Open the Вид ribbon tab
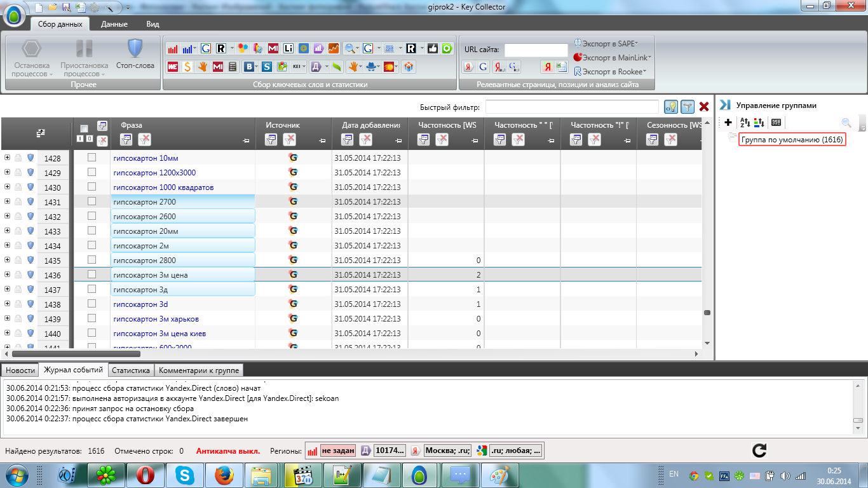The width and height of the screenshot is (868, 488). [153, 24]
